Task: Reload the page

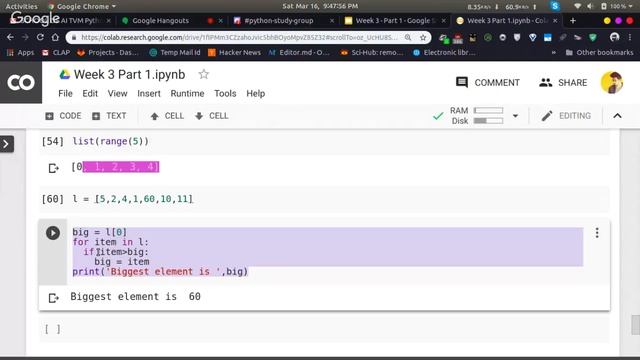Action: [40, 37]
